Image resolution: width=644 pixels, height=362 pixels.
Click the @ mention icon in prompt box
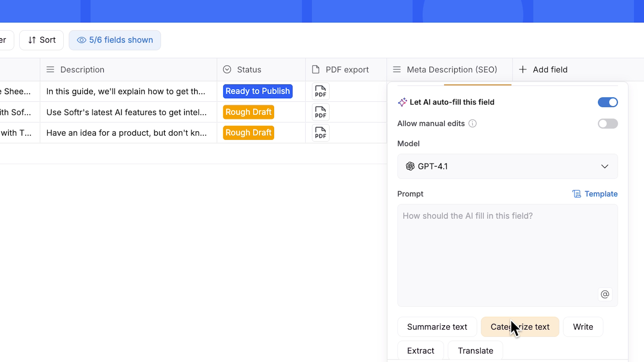605,294
